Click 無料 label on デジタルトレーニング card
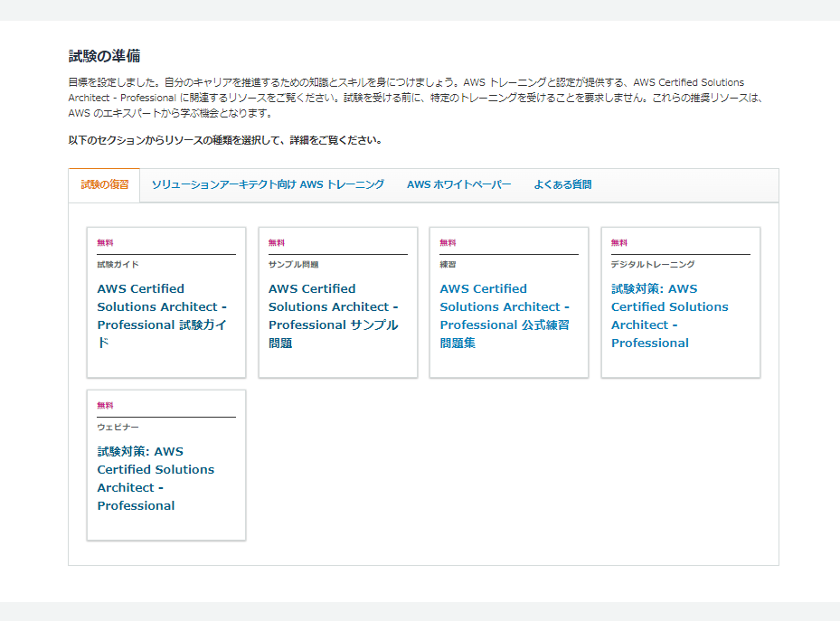Viewport: 840px width, 621px height. (619, 243)
